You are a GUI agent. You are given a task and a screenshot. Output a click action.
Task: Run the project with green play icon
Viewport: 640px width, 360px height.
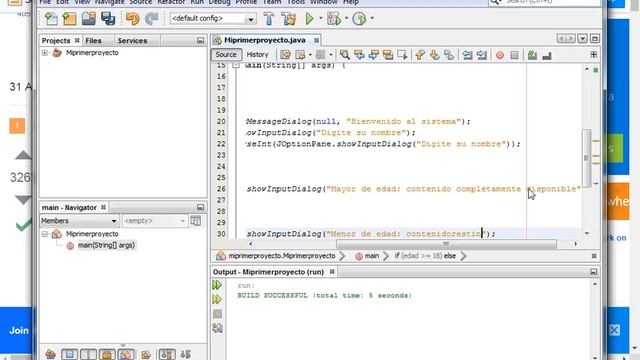(x=309, y=19)
